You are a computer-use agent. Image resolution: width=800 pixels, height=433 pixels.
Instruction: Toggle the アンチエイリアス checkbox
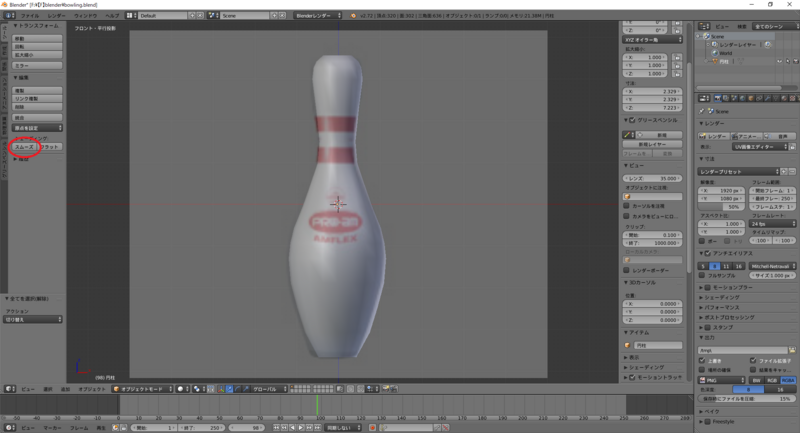708,253
